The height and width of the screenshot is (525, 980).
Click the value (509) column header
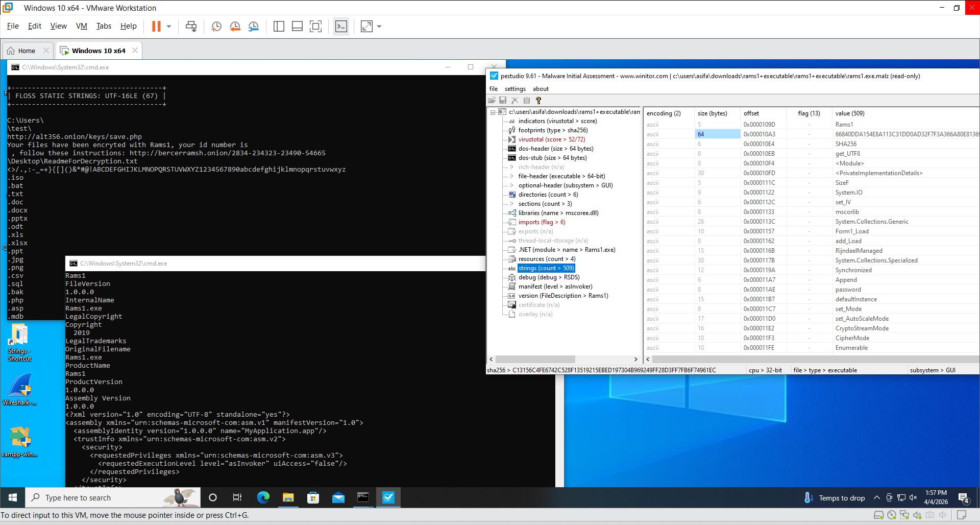point(849,113)
